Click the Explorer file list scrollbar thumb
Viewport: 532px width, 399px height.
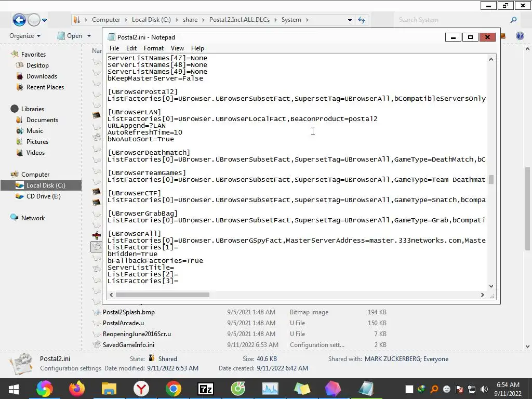[x=527, y=209]
